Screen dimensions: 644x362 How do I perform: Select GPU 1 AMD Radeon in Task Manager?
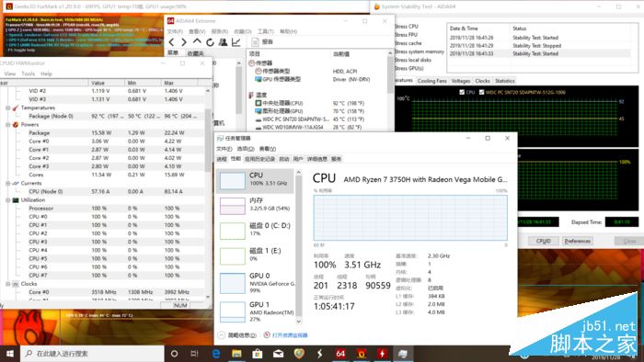coord(255,311)
